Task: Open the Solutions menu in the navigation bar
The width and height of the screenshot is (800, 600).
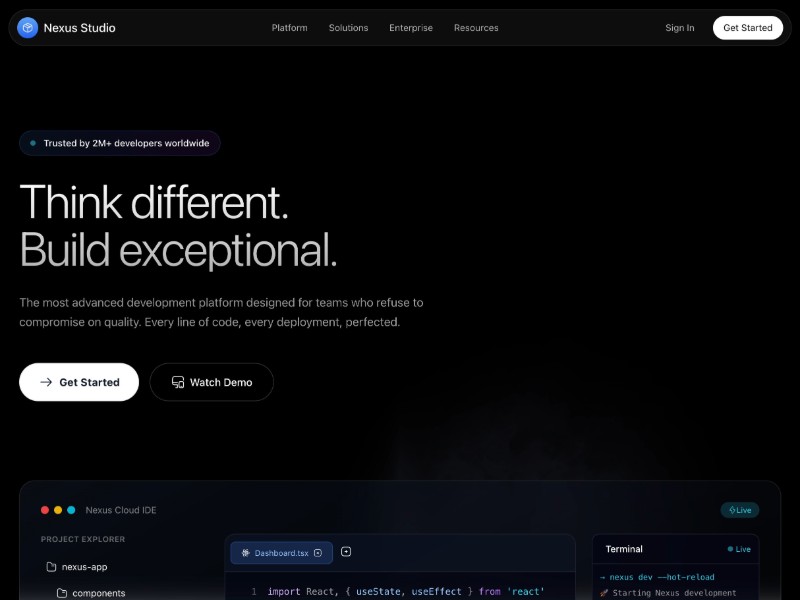Action: [x=348, y=28]
